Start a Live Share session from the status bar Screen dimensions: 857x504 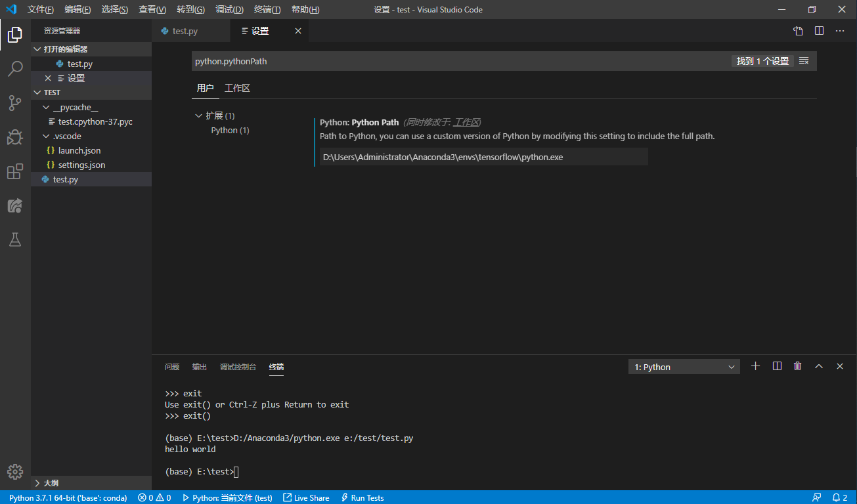point(306,497)
